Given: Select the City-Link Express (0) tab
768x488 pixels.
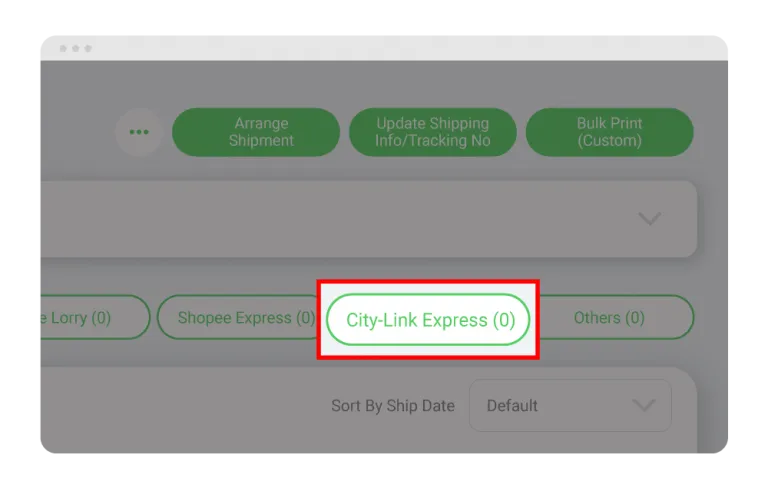Looking at the screenshot, I should pyautogui.click(x=429, y=319).
